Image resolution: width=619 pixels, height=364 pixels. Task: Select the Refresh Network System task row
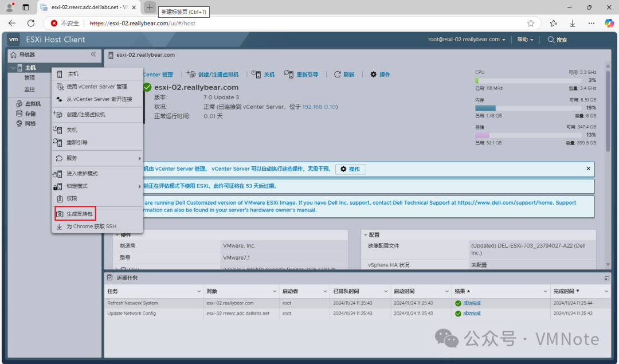pyautogui.click(x=357, y=303)
